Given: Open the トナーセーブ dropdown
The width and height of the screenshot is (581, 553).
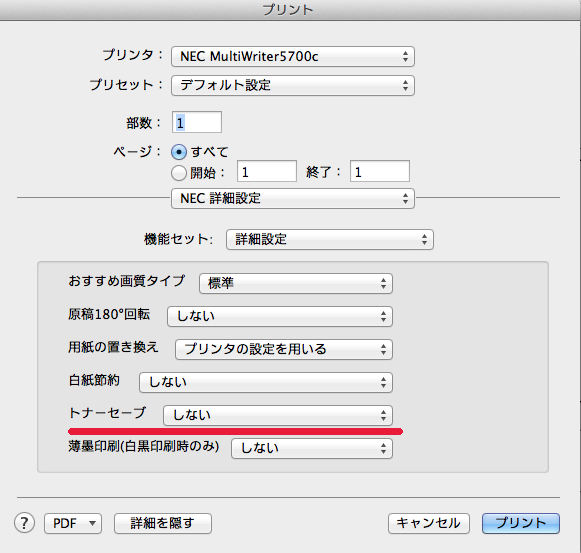Looking at the screenshot, I should tap(278, 415).
